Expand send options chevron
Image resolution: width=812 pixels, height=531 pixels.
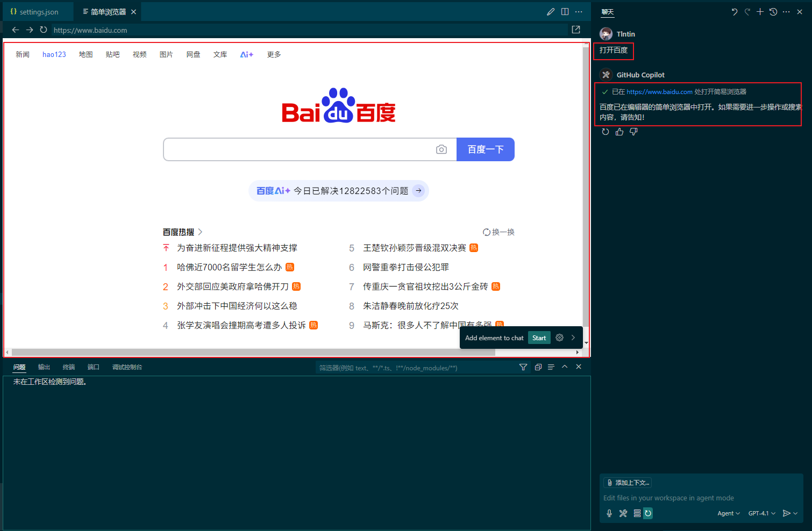795,513
